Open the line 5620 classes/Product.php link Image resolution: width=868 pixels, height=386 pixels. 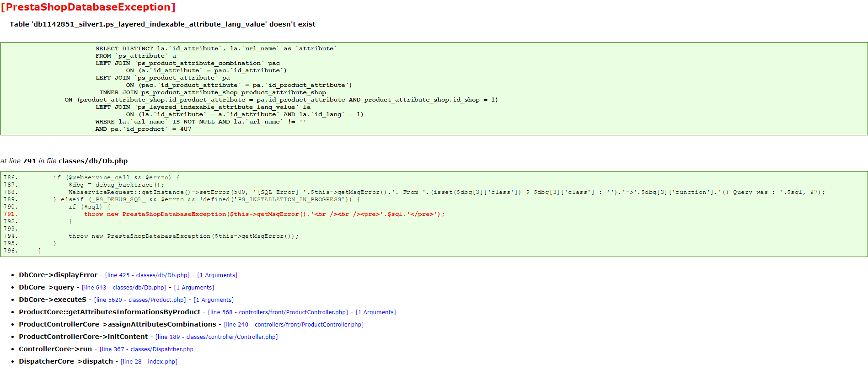(x=140, y=300)
